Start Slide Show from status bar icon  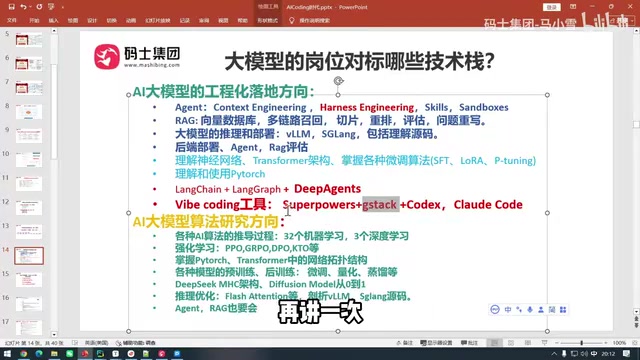(544, 343)
